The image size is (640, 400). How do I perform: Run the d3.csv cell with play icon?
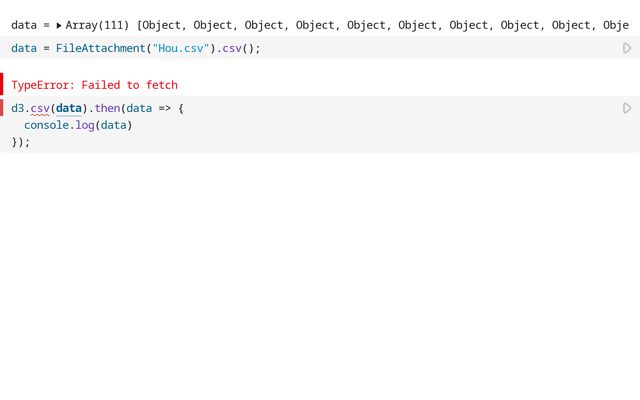tap(627, 108)
